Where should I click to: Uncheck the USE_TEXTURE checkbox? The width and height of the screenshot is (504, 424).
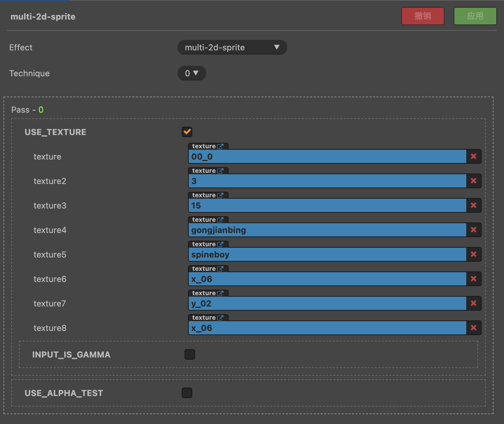point(187,132)
